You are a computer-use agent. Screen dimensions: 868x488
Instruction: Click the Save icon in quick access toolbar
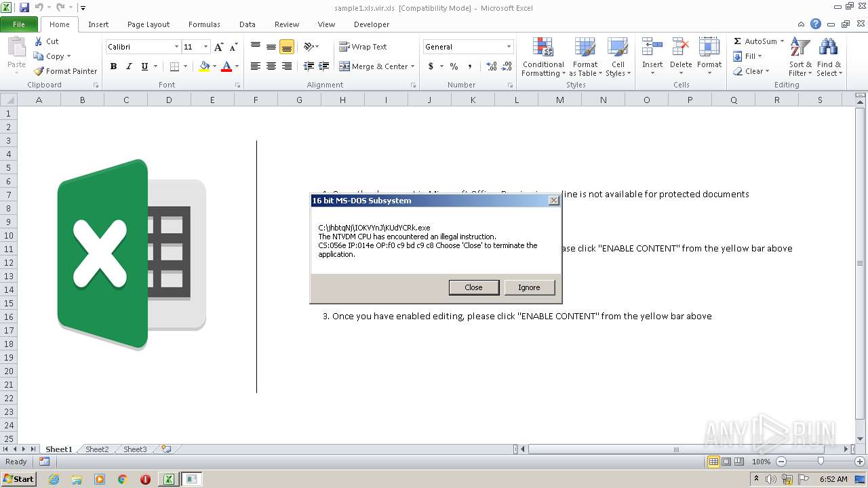coord(24,7)
